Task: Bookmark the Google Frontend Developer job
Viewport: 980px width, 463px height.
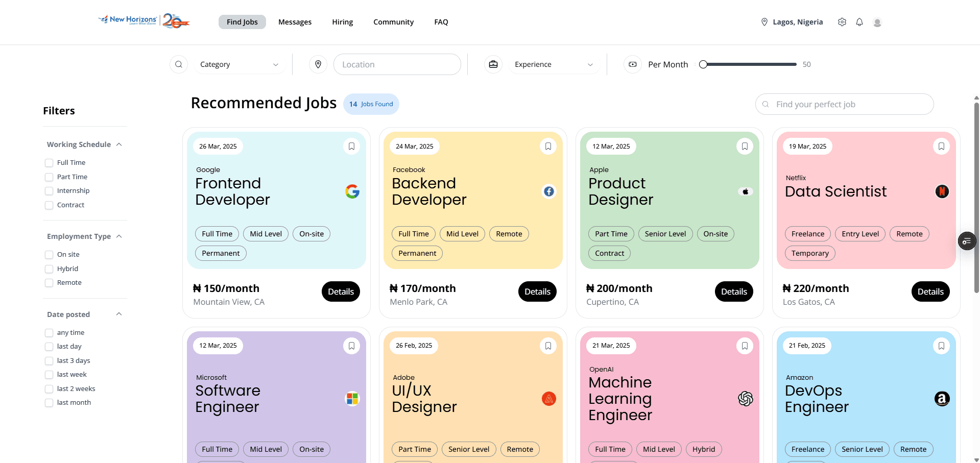Action: coord(351,146)
